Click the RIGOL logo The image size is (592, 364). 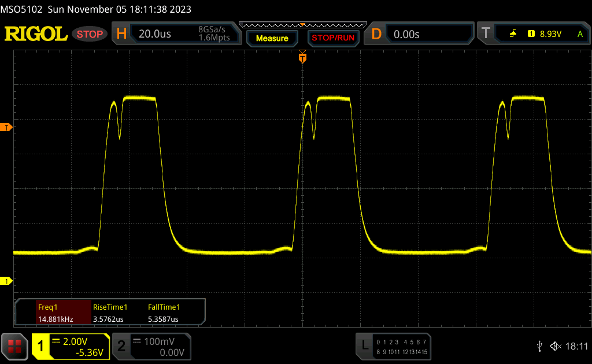(36, 34)
